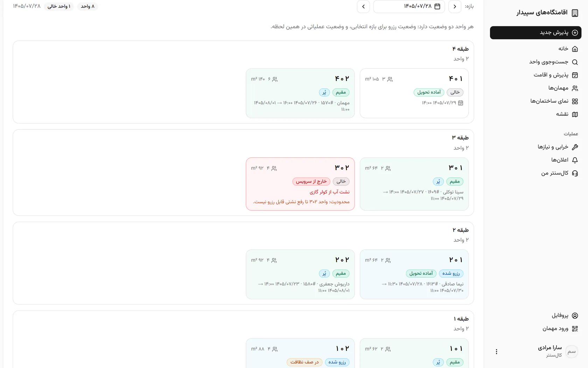Click the مهمان‌ها guests icon
This screenshot has width=588, height=368.
click(575, 88)
